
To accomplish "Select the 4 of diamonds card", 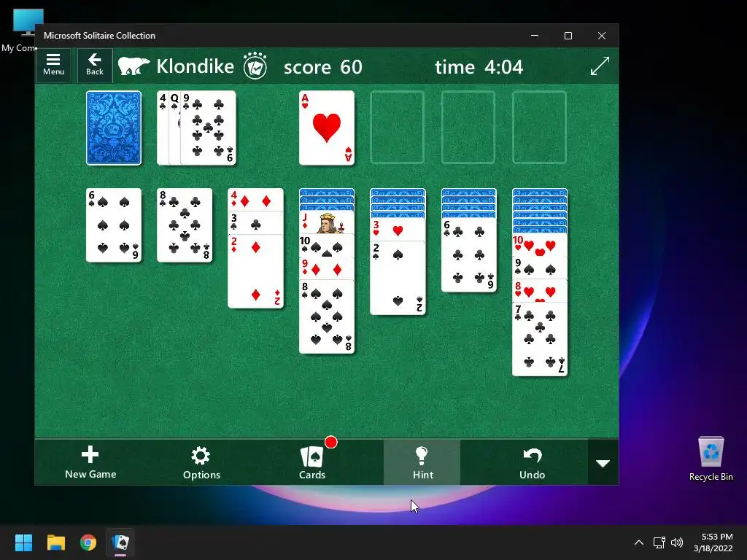I will coord(256,200).
